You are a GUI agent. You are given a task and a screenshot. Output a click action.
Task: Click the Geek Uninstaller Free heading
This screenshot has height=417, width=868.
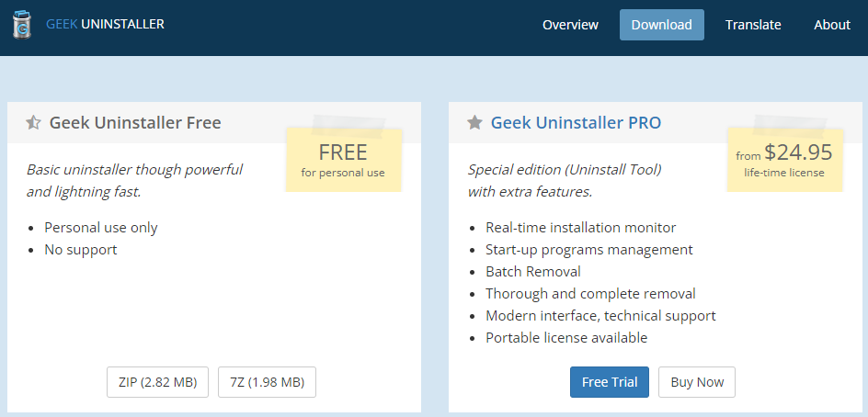click(x=135, y=122)
